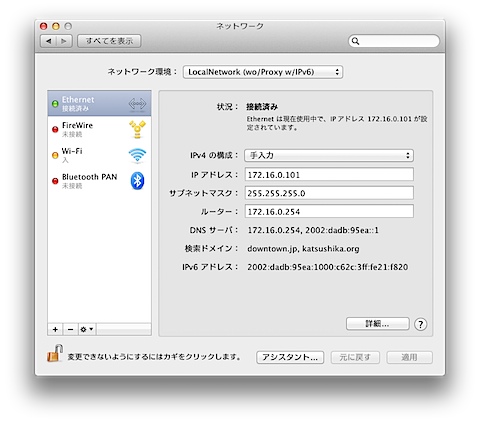Minimize the window with the yellow button
Viewport: 478px width, 424px height.
point(56,26)
